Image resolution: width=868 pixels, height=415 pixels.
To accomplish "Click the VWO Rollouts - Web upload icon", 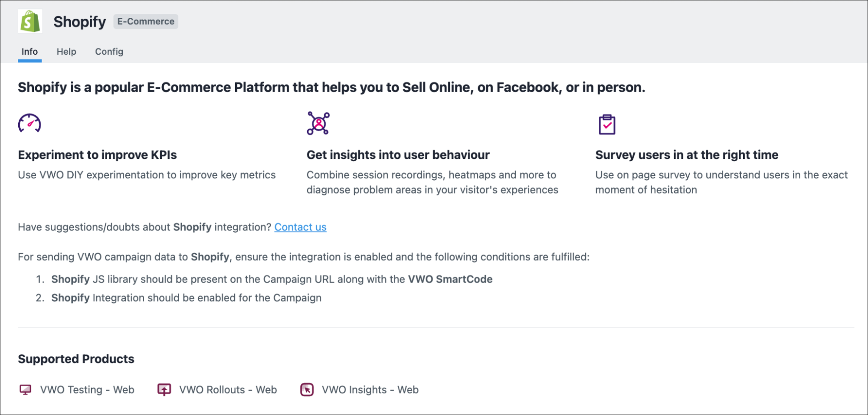I will (164, 390).
